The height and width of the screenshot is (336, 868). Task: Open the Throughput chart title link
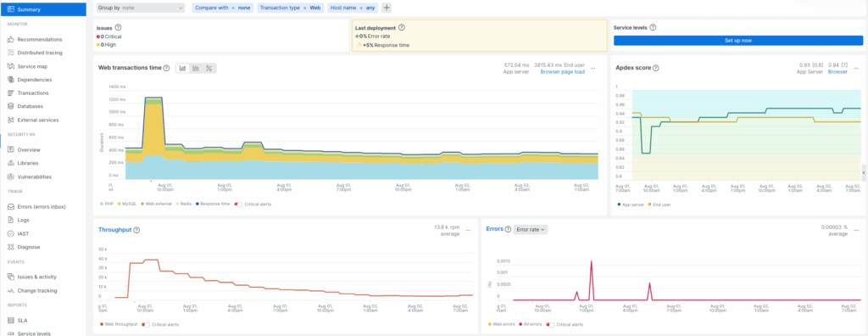click(114, 230)
